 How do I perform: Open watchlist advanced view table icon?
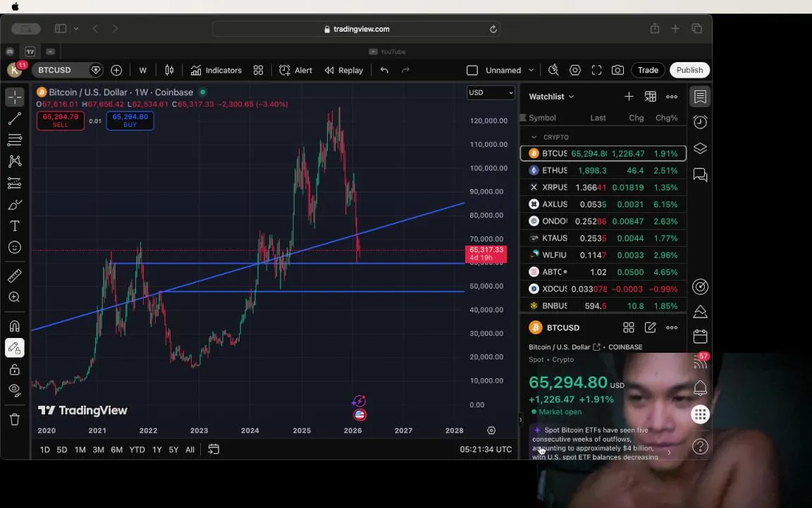click(x=651, y=97)
